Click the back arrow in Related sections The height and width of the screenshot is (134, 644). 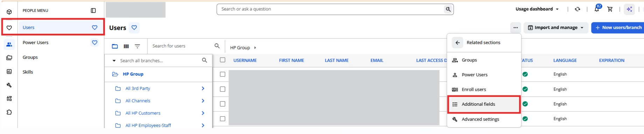click(457, 43)
